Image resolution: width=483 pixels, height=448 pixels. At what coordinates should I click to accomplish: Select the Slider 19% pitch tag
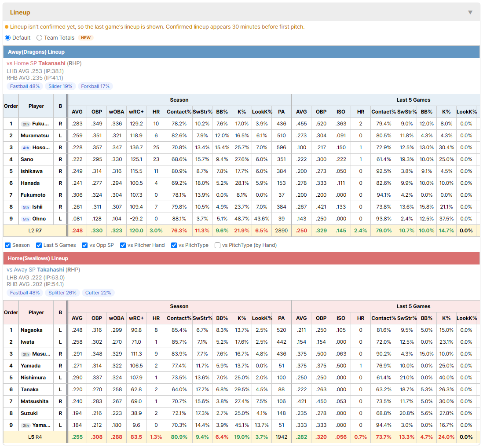(60, 86)
